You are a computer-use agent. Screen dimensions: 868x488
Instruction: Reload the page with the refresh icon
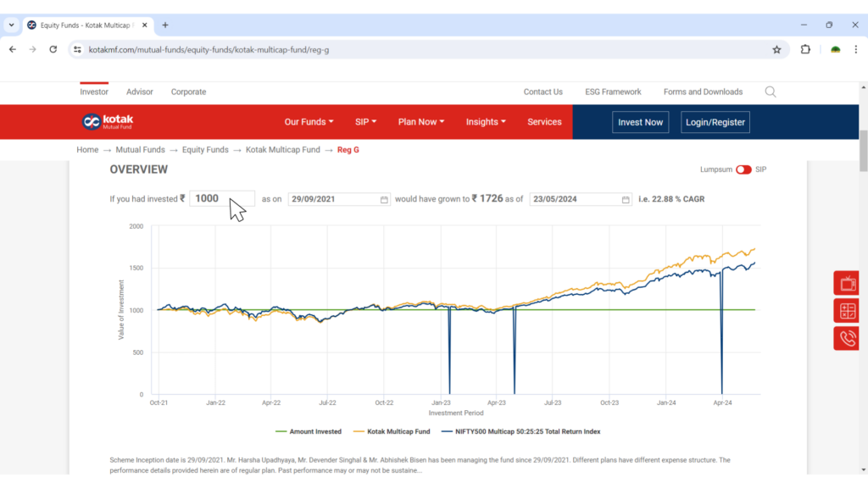[53, 49]
